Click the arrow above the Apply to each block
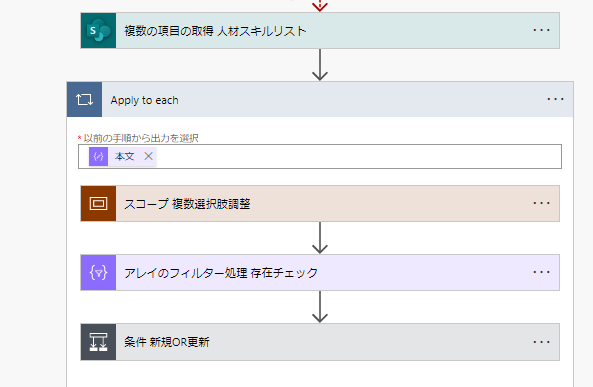This screenshot has height=387, width=593. (x=320, y=65)
